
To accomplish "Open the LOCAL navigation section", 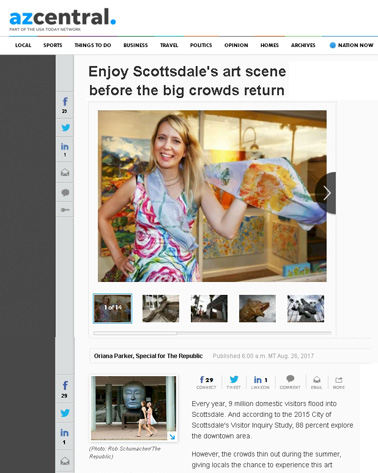I will click(23, 45).
